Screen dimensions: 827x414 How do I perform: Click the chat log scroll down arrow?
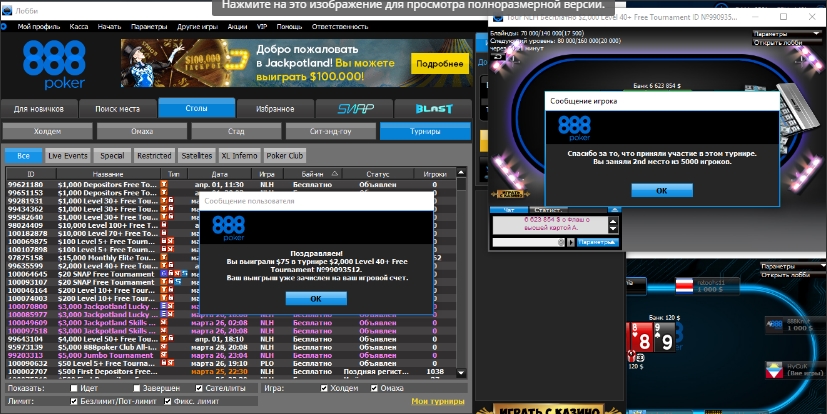point(613,229)
